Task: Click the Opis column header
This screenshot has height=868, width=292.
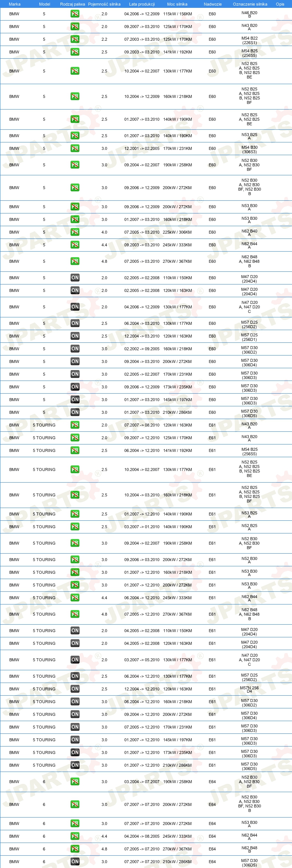Action: click(x=280, y=4)
